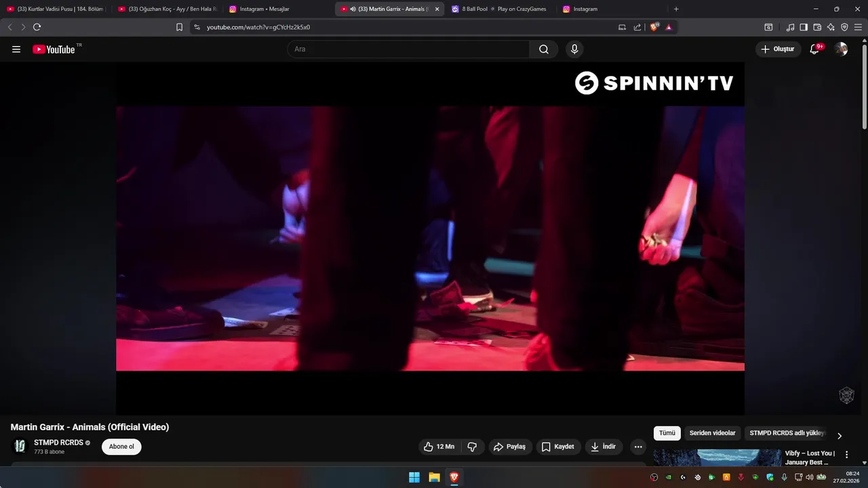Click STMPD watermark in video corner
The image size is (868, 488).
(846, 395)
